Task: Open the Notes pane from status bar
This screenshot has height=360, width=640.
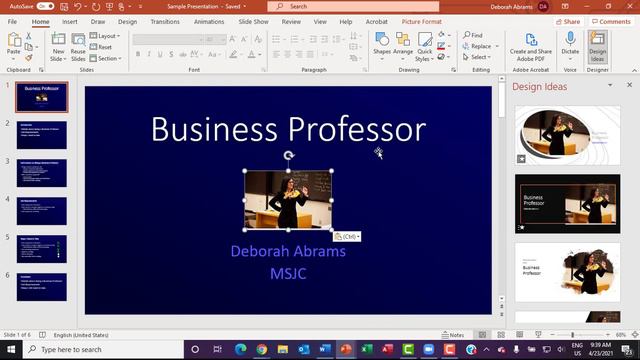Action: tap(453, 335)
